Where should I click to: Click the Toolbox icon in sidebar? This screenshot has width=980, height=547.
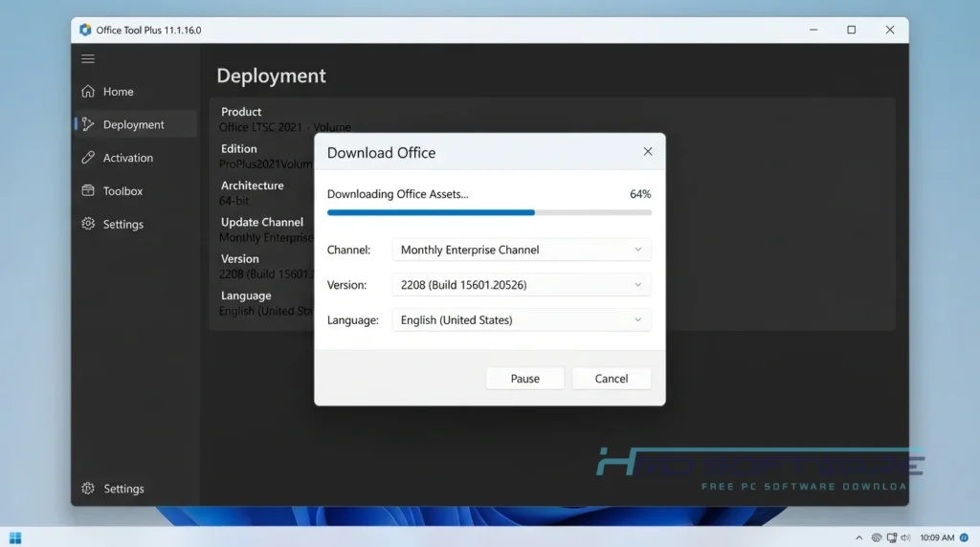[x=88, y=190]
